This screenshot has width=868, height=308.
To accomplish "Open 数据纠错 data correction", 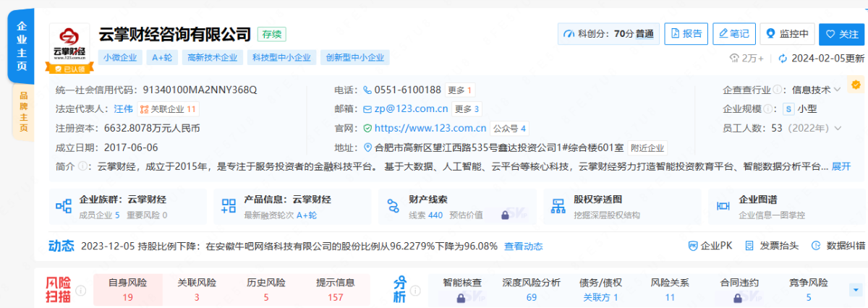I will coord(838,246).
